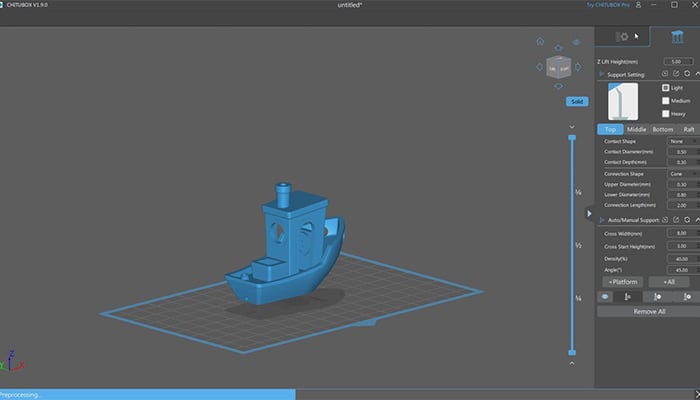Screen dimensions: 700x400
Task: Click the +Platform button
Action: (623, 282)
